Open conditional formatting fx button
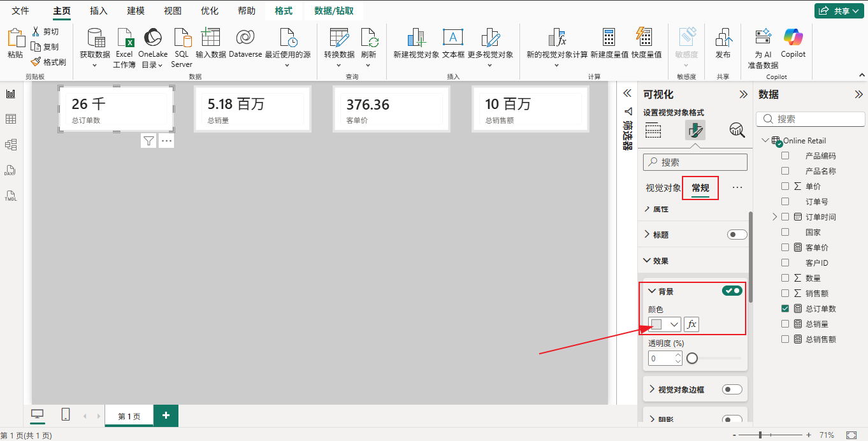This screenshot has width=868, height=441. 691,324
